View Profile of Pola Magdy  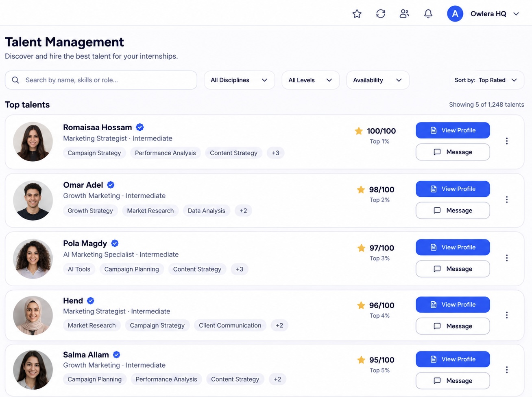pos(453,247)
